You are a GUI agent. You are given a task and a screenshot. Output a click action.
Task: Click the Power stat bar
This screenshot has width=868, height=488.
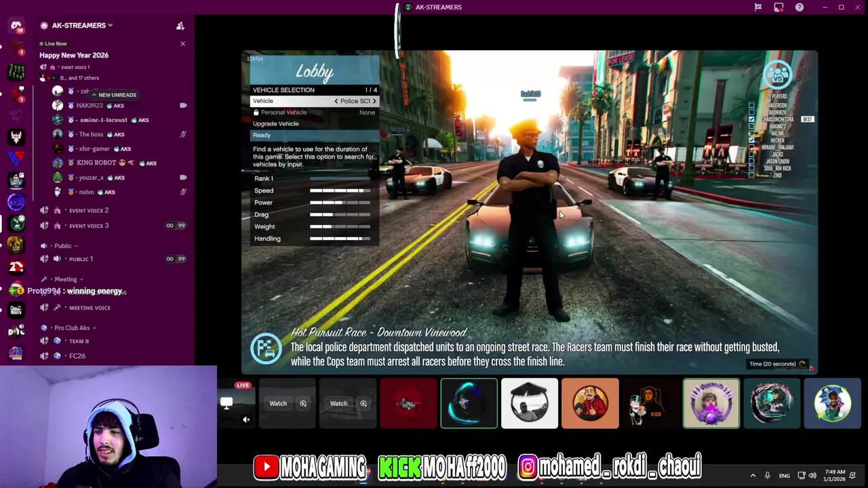pos(340,203)
